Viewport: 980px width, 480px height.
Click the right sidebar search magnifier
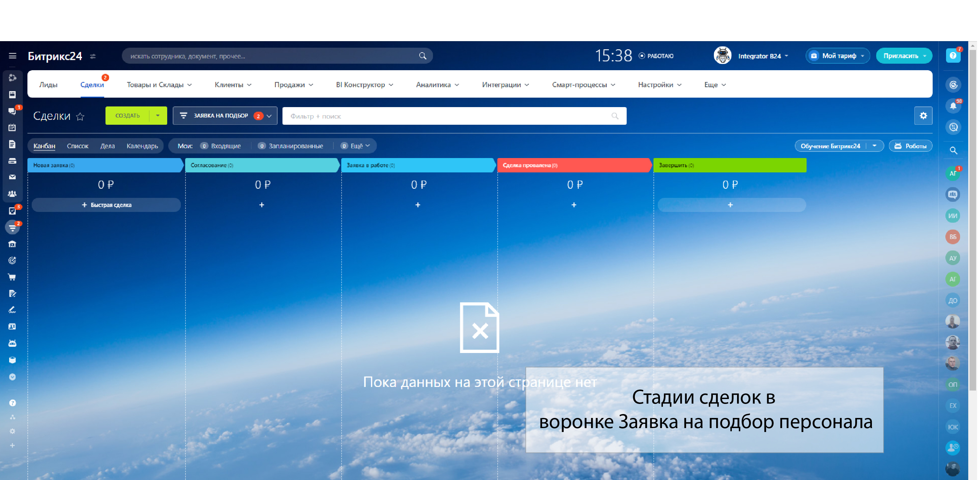pos(953,151)
